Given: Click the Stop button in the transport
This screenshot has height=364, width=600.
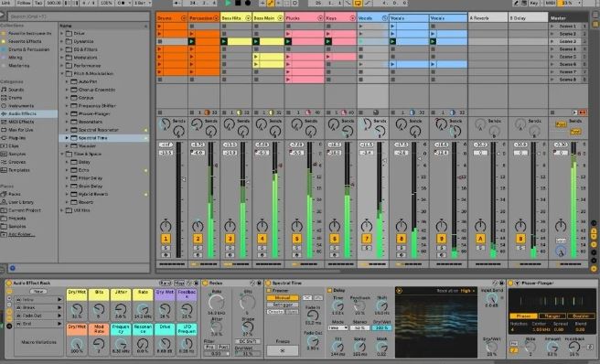Looking at the screenshot, I should coord(238,3).
